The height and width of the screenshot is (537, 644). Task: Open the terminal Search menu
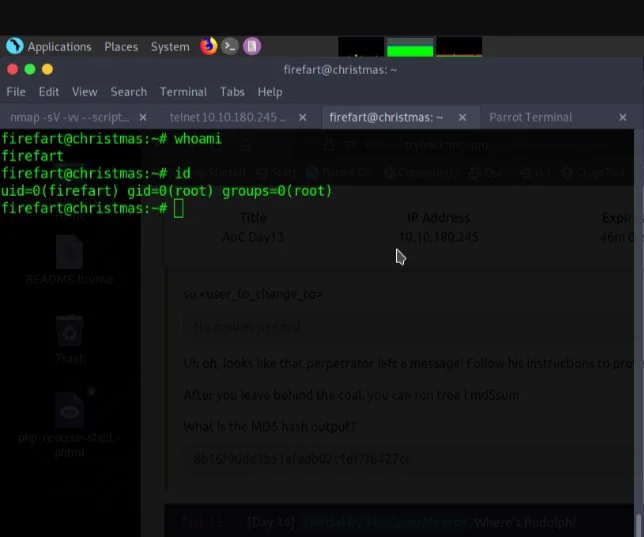tap(129, 92)
